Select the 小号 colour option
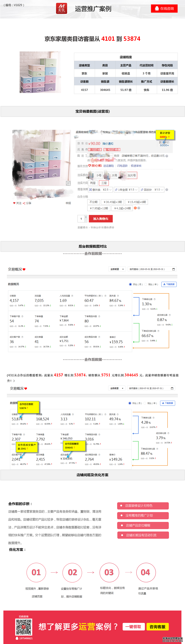 95,175
